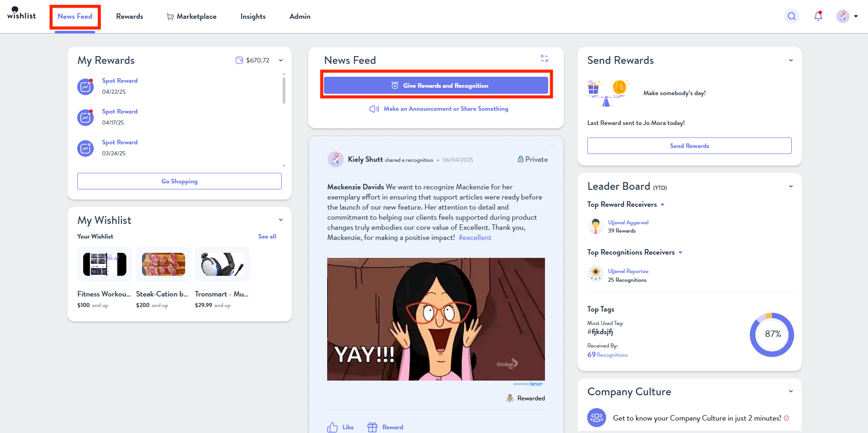Click the Spot Reward icon dated 03/24/25
868x433 pixels.
[85, 148]
